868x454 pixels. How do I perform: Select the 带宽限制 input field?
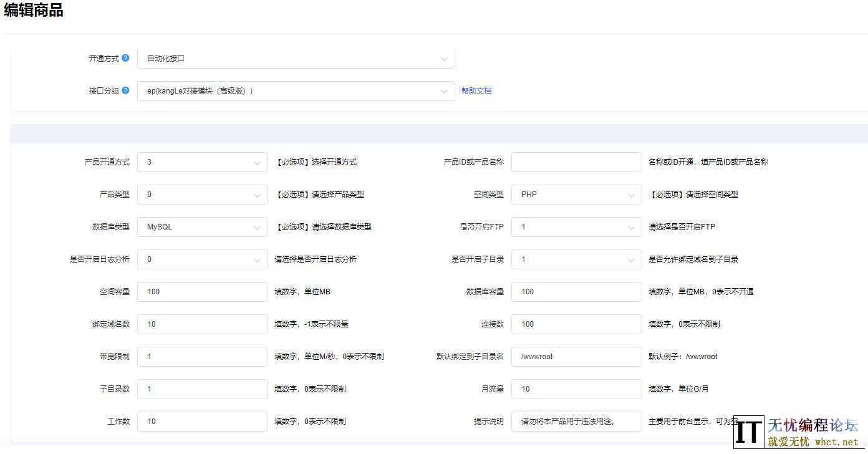click(x=202, y=357)
